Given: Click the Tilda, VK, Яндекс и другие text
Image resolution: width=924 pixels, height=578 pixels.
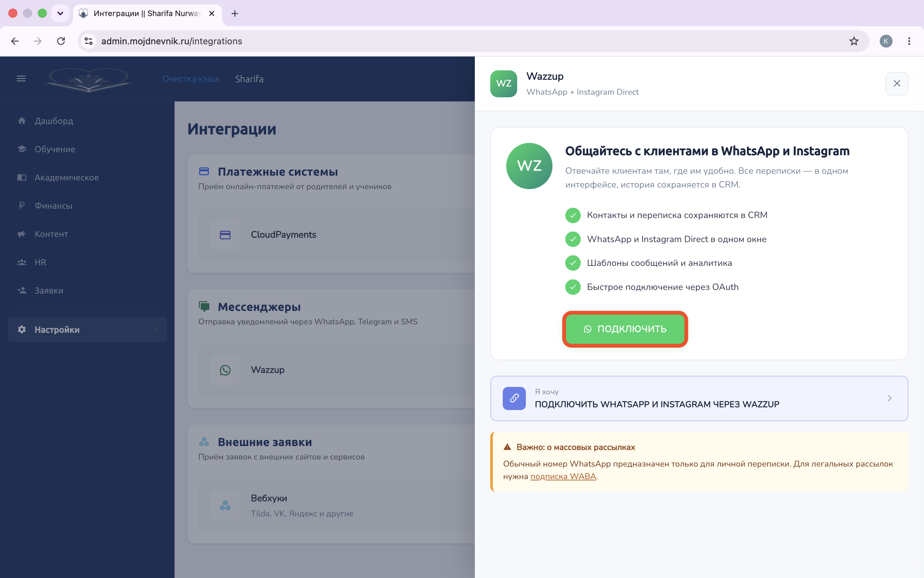Looking at the screenshot, I should (x=302, y=513).
